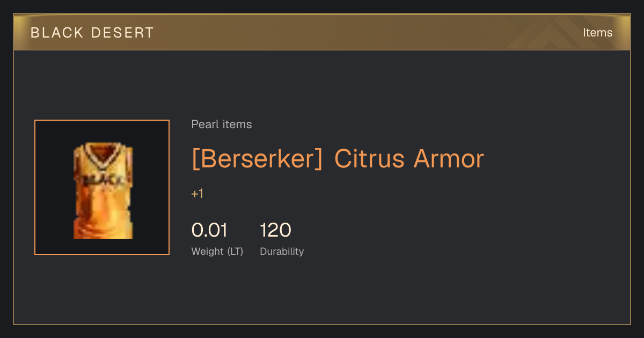Click the BLACK lettering on the jersey
The width and height of the screenshot is (644, 338).
[x=103, y=178]
